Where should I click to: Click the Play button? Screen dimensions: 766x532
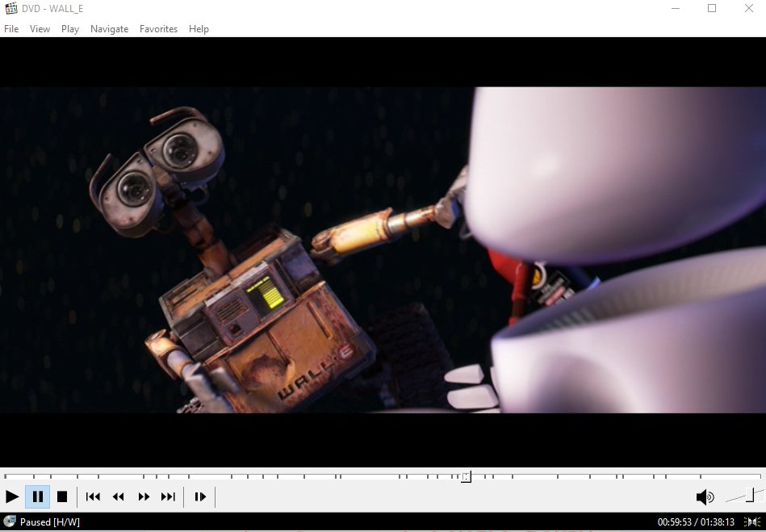click(x=12, y=496)
